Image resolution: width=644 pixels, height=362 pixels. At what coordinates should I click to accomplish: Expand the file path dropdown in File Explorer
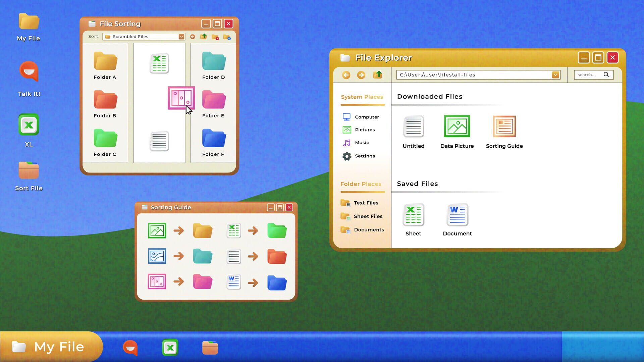555,74
